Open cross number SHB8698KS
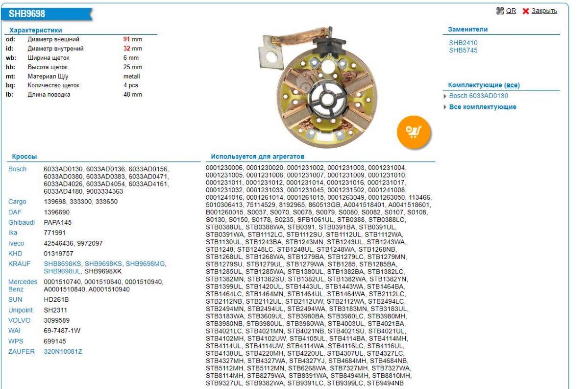Screen dimensions: 588x389 [62, 264]
